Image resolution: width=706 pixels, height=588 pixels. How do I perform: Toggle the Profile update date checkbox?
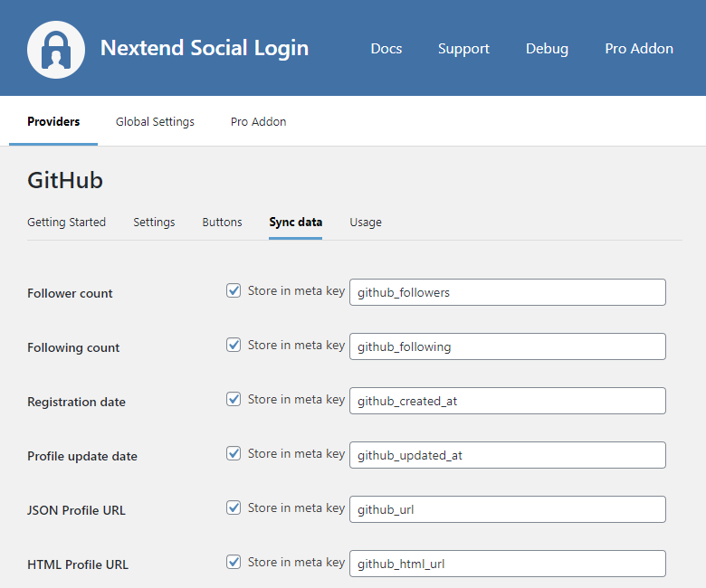pos(234,454)
